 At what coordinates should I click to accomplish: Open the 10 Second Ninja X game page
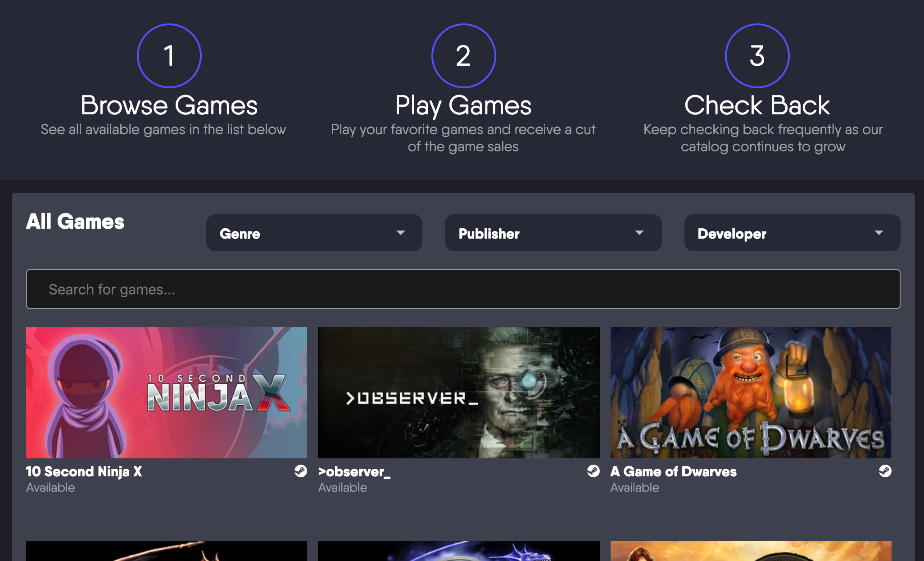click(x=84, y=471)
